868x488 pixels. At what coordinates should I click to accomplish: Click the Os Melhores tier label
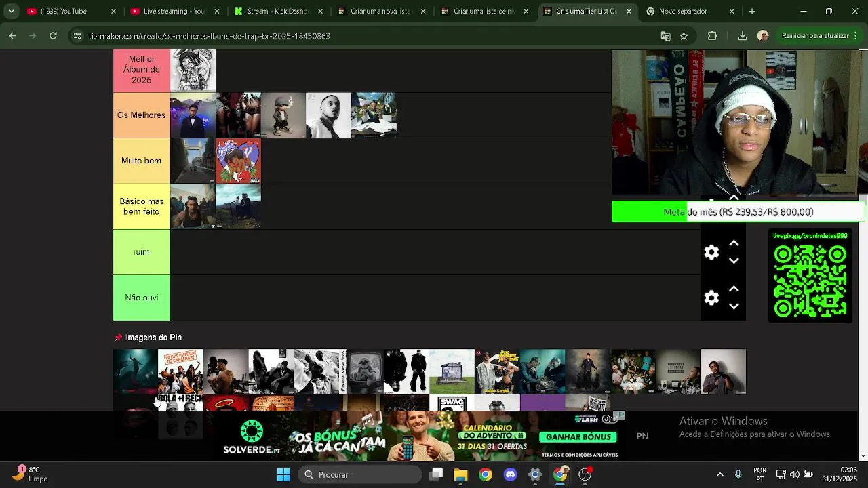[141, 115]
